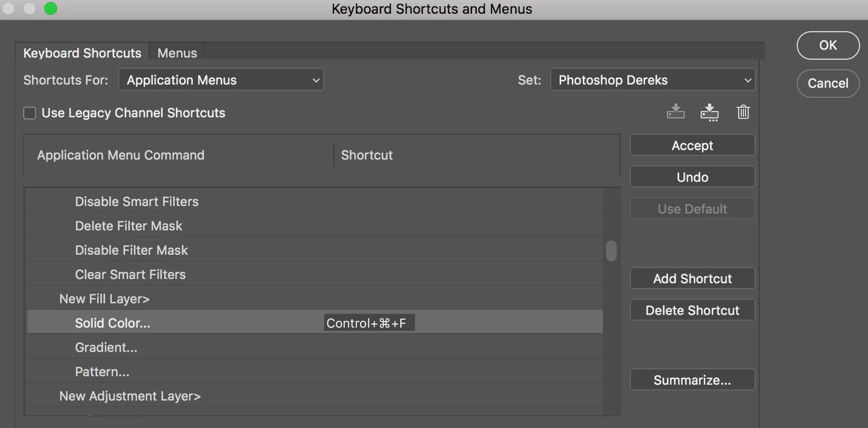Open the Set dropdown menu

pyautogui.click(x=653, y=80)
